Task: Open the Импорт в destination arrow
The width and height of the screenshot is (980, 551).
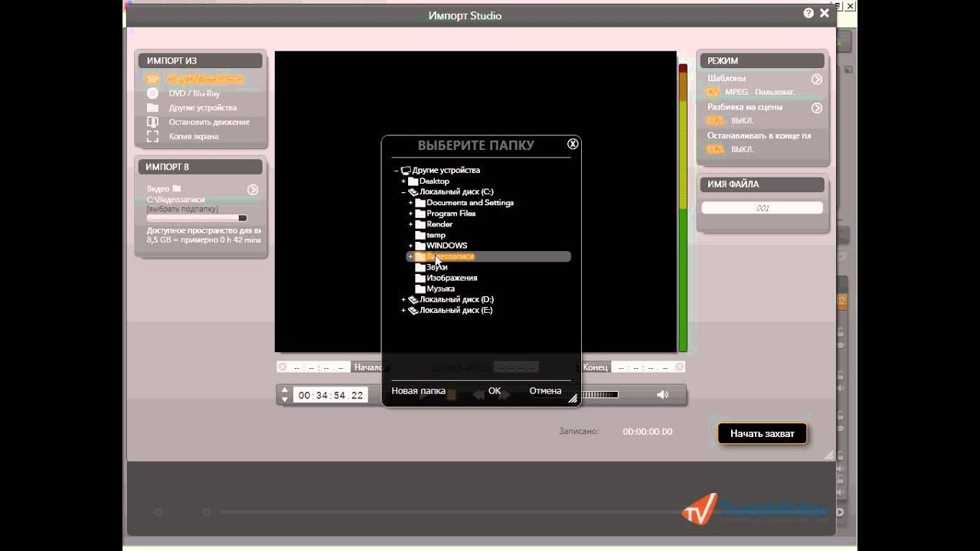Action: [x=253, y=190]
